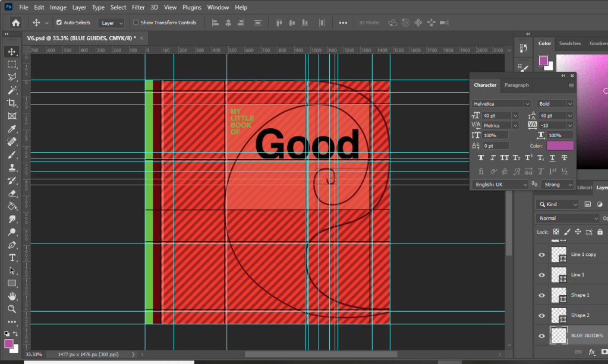Select the Hand tool
Screen dimensions: 608x364
tap(12, 296)
